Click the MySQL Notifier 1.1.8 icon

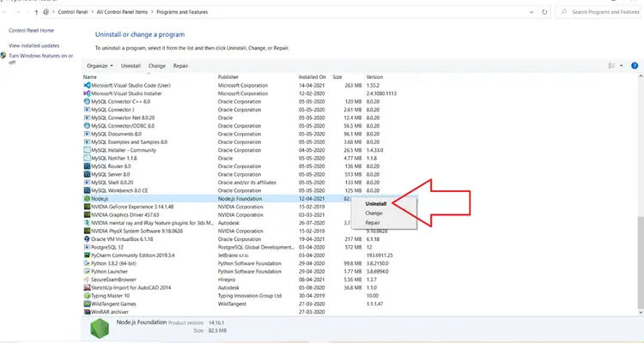click(87, 158)
